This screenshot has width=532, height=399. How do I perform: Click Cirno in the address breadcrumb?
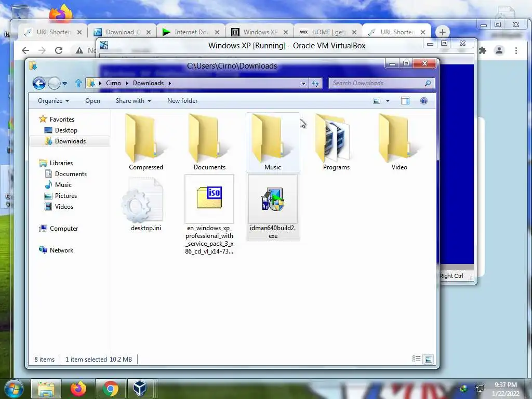coord(113,83)
